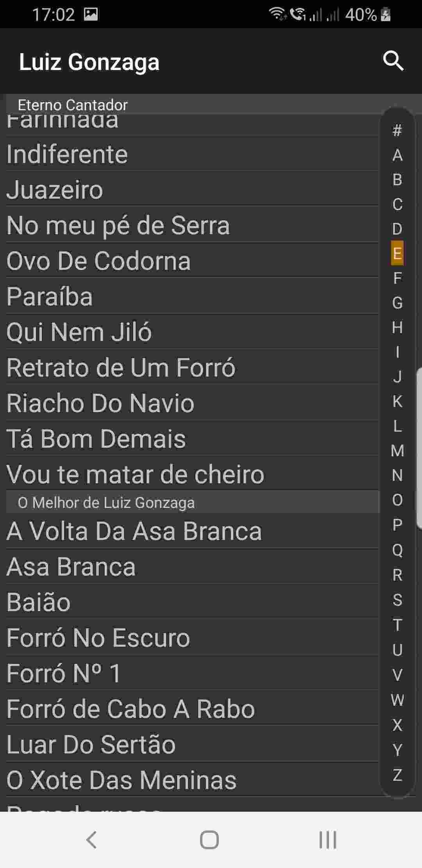Screen dimensions: 422x868
Task: Tap the Luiz Gonzaga title
Action: [89, 62]
